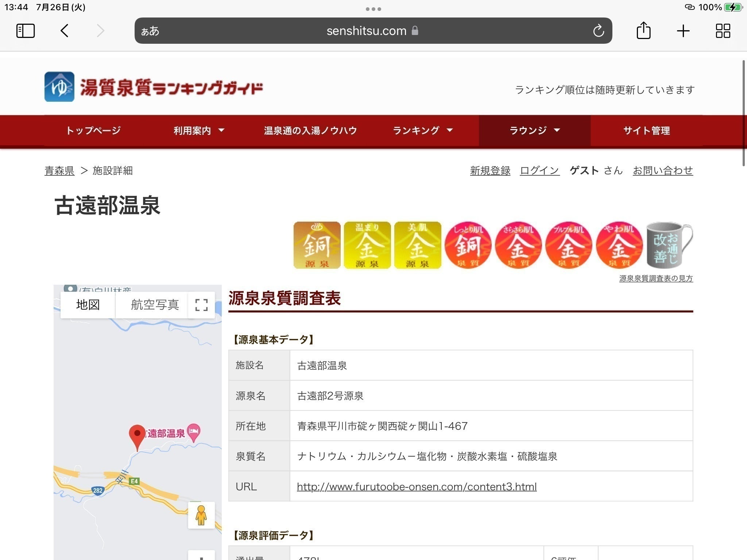Open the トップページ menu item
This screenshot has height=560, width=747.
(x=93, y=131)
